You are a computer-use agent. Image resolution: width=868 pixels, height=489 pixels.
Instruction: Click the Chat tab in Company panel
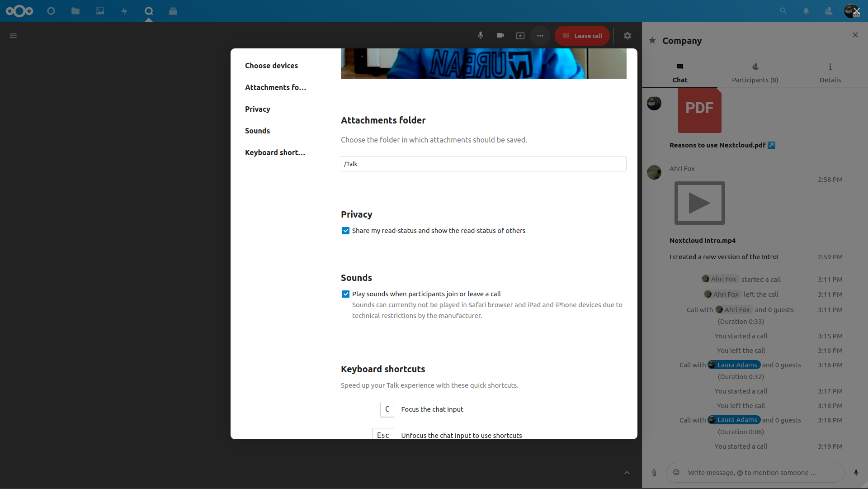point(679,71)
